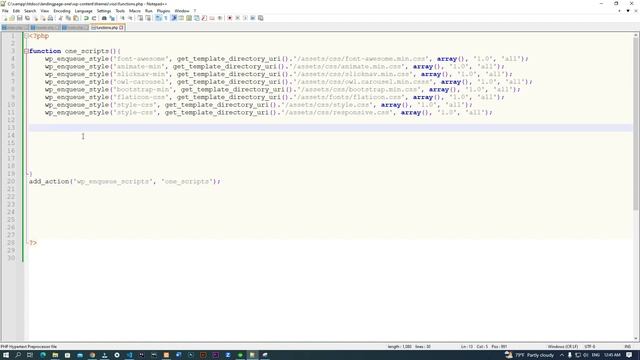Toggle synchronized horizontal scrolling

pos(148,18)
